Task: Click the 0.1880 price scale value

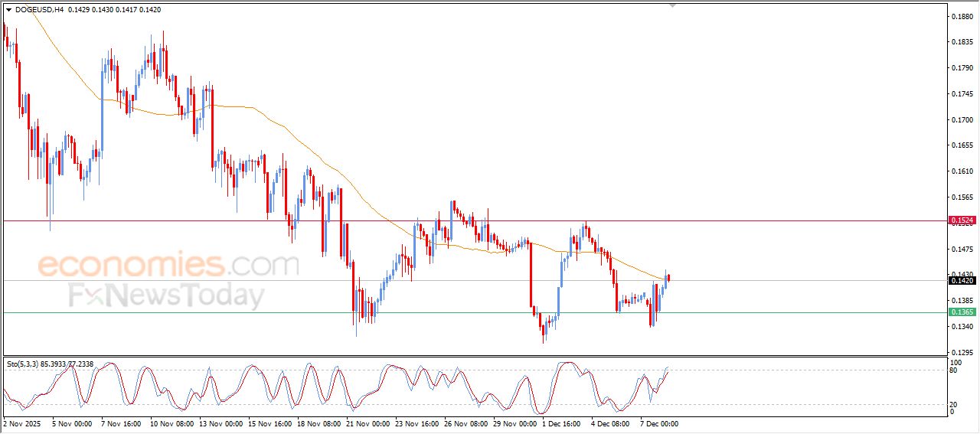Action: coord(961,16)
